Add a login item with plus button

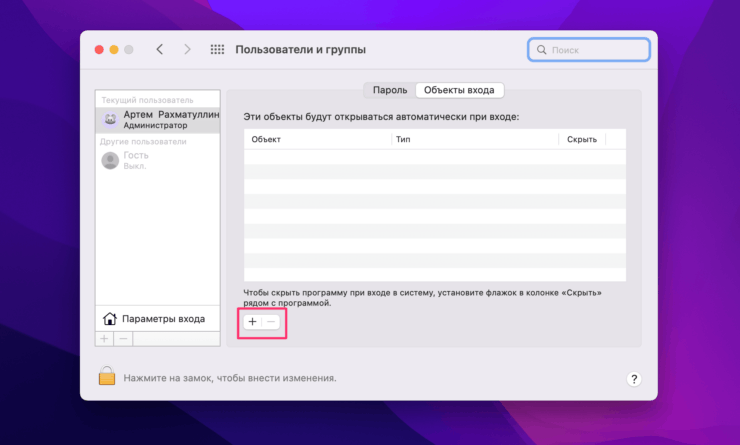[252, 322]
